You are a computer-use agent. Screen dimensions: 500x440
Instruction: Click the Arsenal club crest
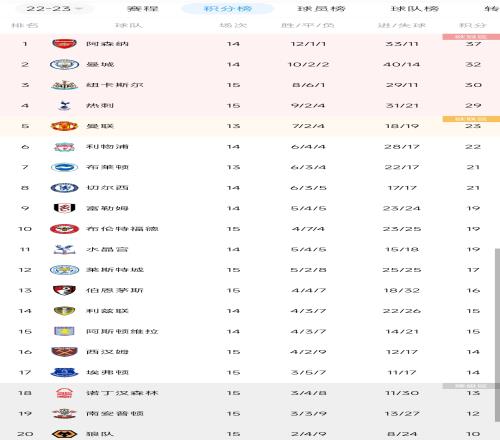64,44
